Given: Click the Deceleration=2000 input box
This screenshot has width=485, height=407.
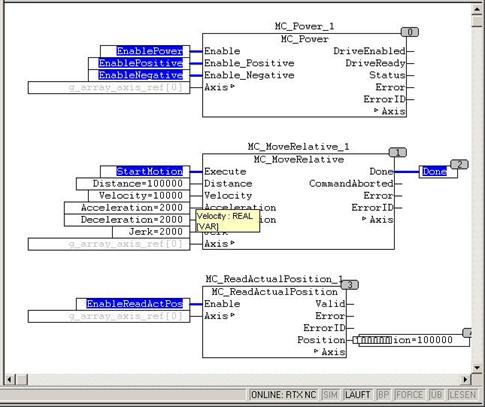Looking at the screenshot, I should click(127, 220).
